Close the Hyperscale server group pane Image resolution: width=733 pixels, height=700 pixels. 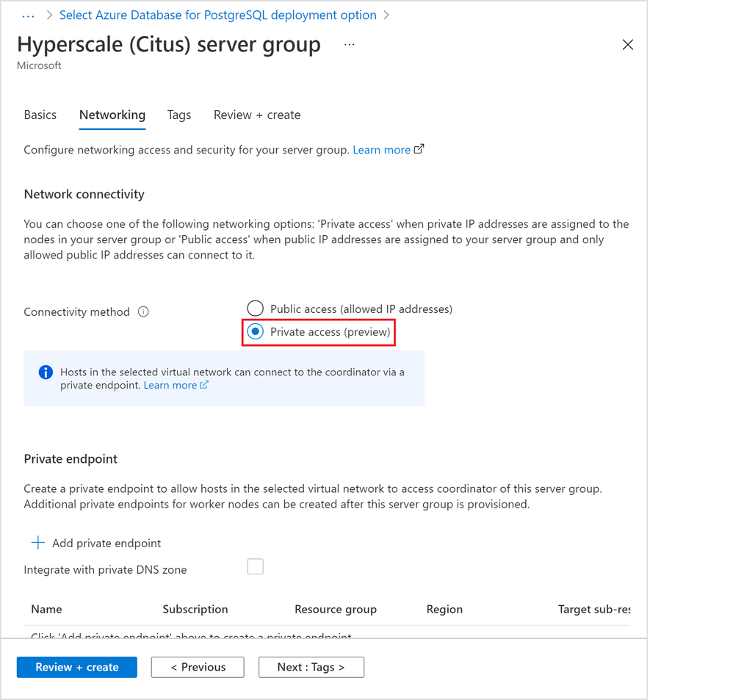628,45
